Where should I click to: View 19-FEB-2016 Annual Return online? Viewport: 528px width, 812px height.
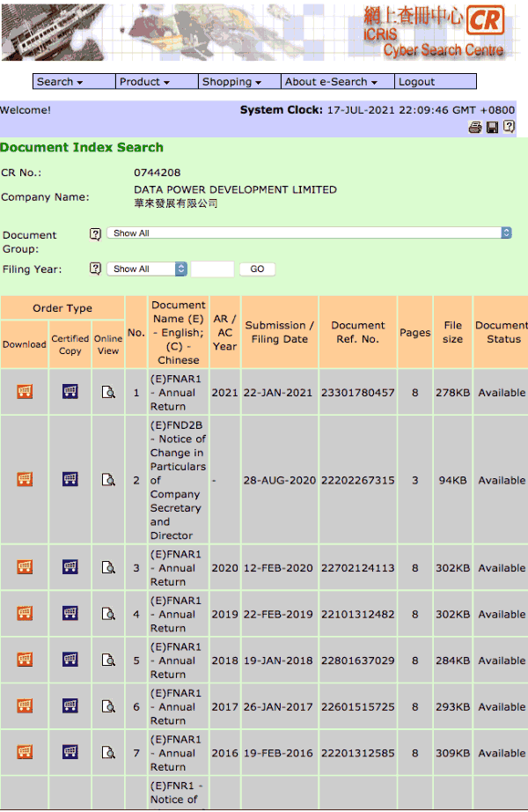108,752
